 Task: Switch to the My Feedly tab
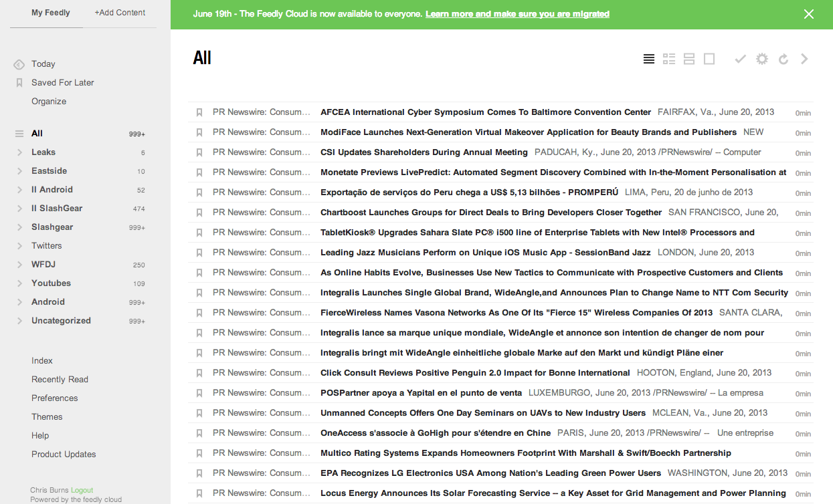click(x=50, y=12)
